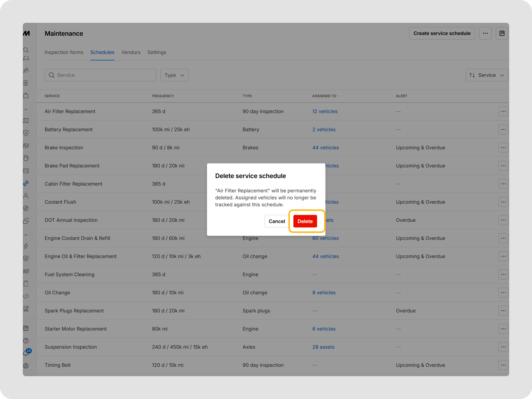Open row options for Suspension Inspection

pos(503,347)
